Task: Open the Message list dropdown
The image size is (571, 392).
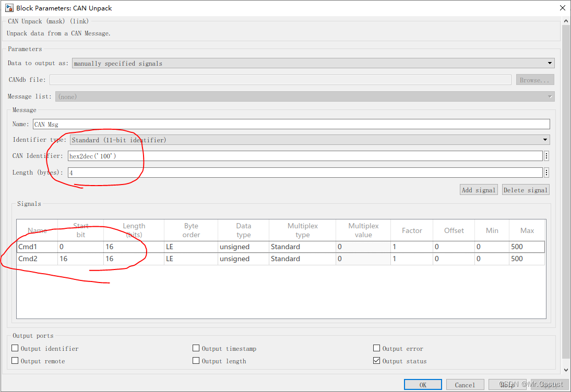Action: 550,96
